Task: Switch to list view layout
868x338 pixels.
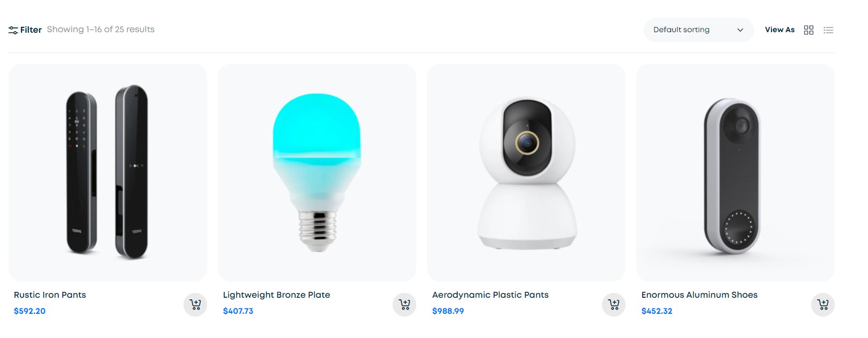Action: pos(828,30)
